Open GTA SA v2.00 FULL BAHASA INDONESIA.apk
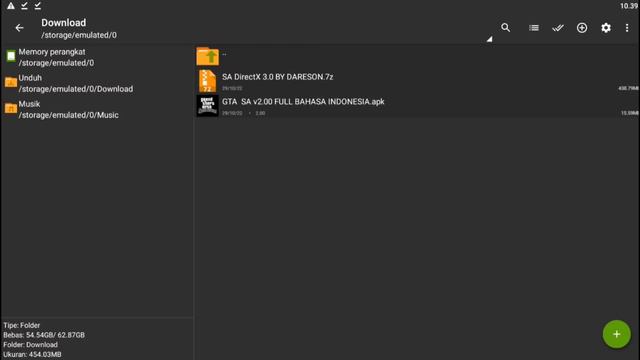 tap(417, 106)
